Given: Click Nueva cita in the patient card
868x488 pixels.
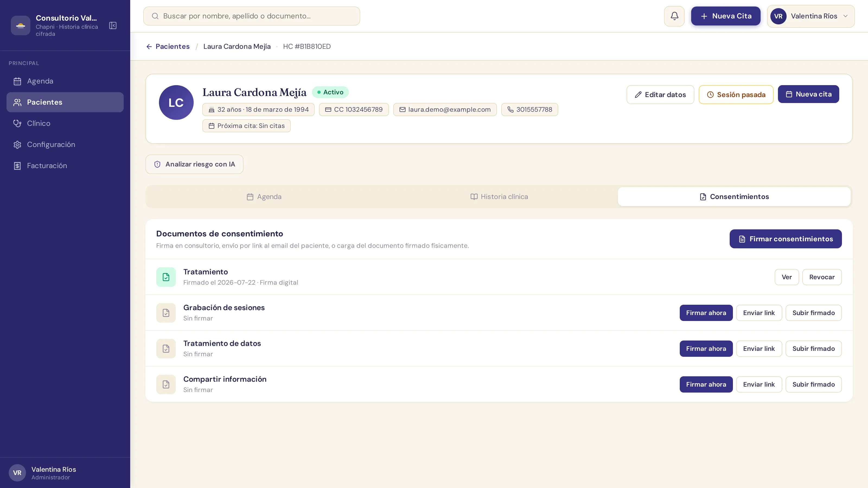Looking at the screenshot, I should (x=808, y=94).
